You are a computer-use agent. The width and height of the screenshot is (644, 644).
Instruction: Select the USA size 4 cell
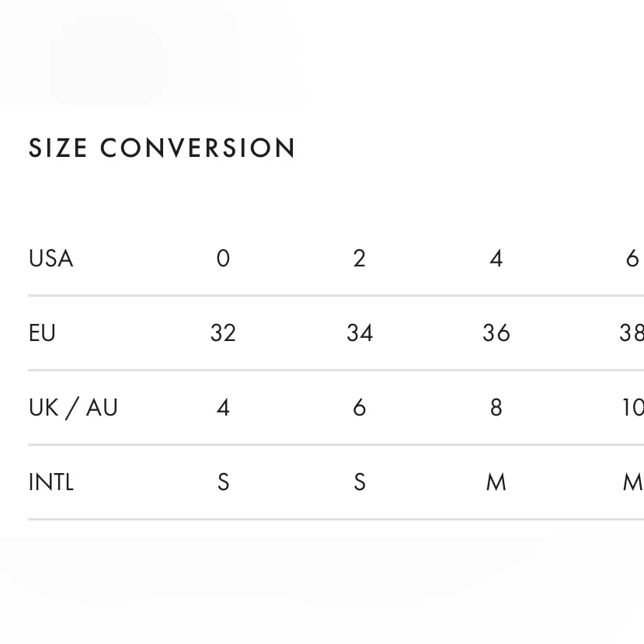(496, 258)
